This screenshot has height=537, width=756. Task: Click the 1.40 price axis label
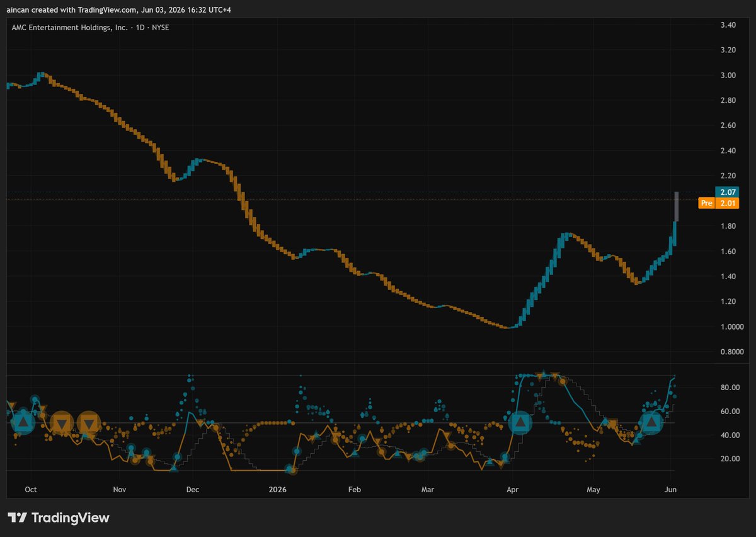pyautogui.click(x=729, y=277)
